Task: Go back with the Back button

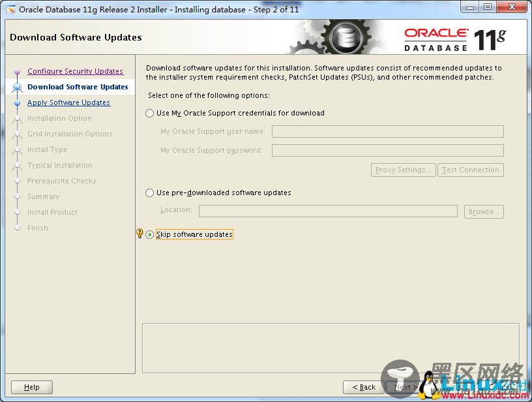Action: click(x=364, y=387)
